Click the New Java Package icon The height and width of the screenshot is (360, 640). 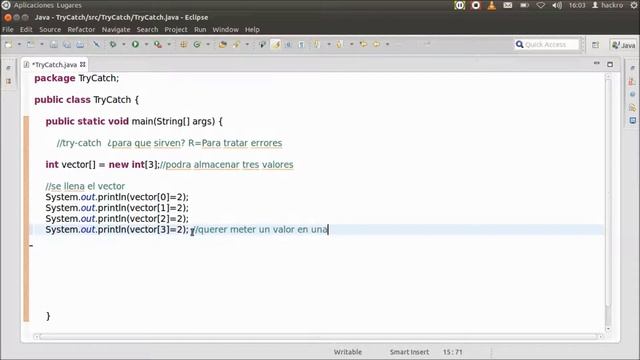(x=183, y=44)
